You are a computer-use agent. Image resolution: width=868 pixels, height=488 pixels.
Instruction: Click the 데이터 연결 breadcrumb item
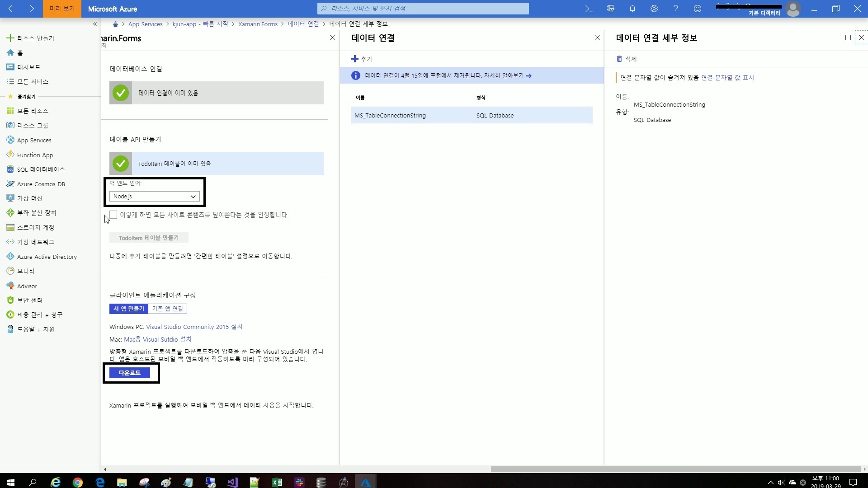tap(303, 24)
